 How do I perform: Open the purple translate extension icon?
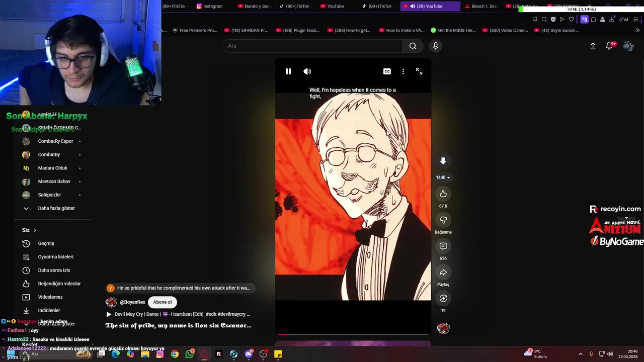click(x=584, y=20)
